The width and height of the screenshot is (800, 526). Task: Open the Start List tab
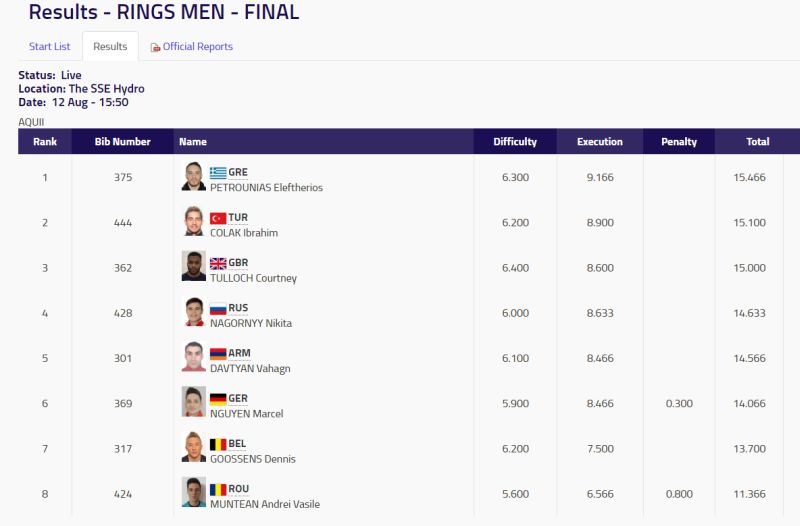pos(49,46)
